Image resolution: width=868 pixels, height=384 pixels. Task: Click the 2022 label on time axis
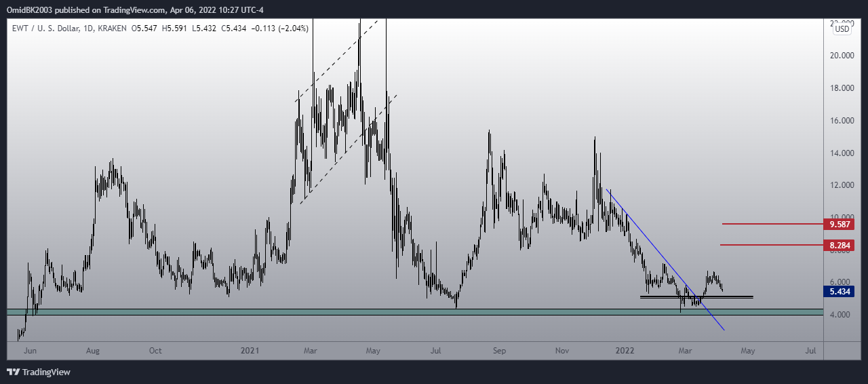point(624,351)
